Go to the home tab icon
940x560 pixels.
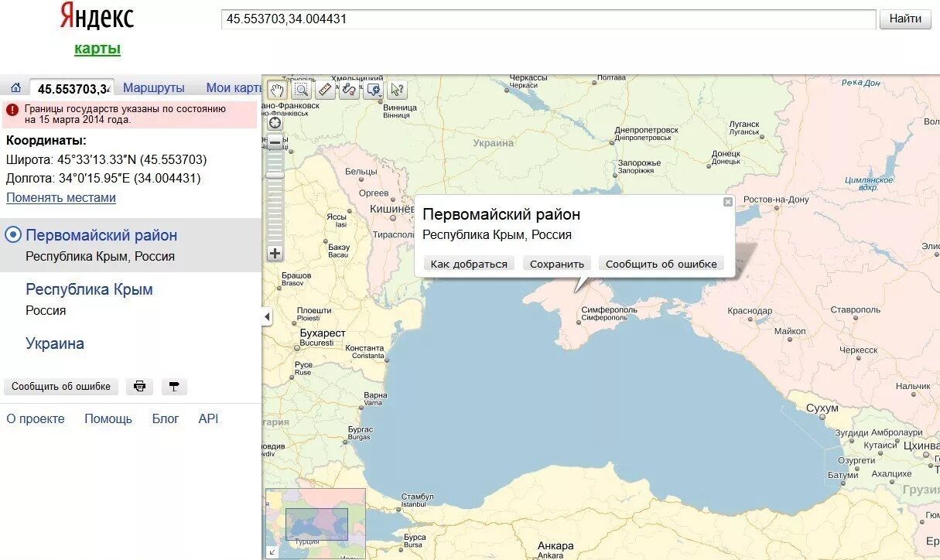[x=15, y=87]
